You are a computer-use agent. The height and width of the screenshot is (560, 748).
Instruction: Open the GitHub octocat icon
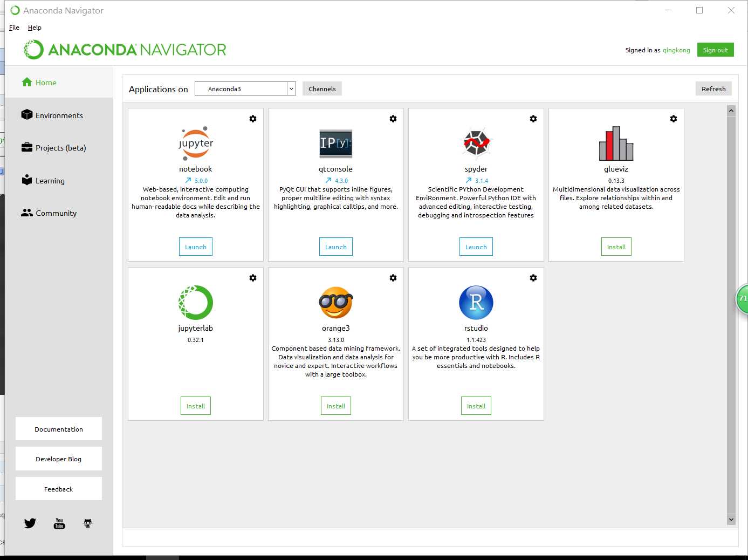click(x=88, y=523)
